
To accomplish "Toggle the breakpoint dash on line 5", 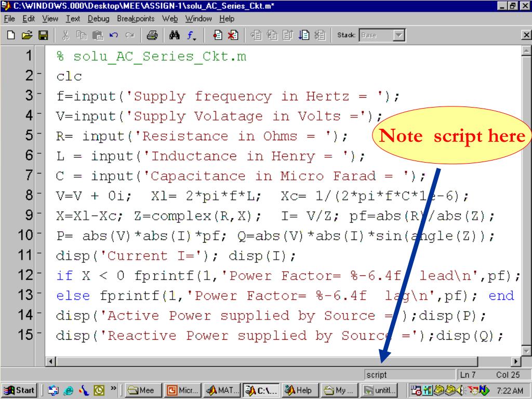I will 39,134.
